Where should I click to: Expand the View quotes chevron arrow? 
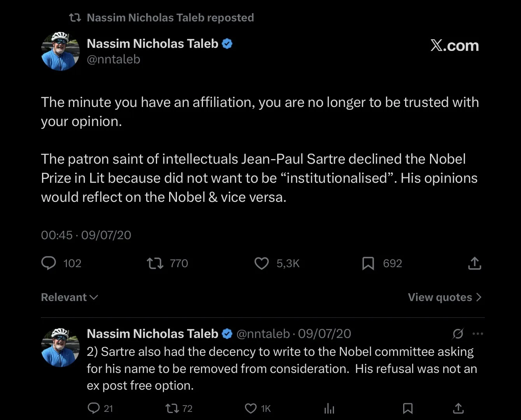coord(479,297)
